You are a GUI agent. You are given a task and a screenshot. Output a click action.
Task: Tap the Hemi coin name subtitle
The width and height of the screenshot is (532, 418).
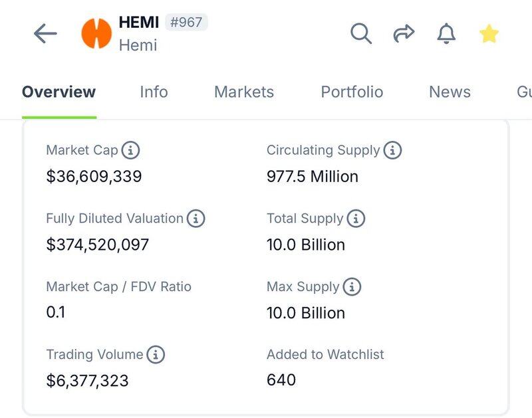click(x=138, y=45)
